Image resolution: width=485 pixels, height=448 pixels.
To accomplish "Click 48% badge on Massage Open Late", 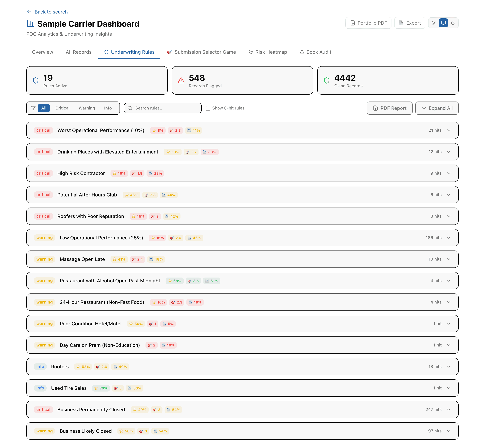I will coord(156,259).
